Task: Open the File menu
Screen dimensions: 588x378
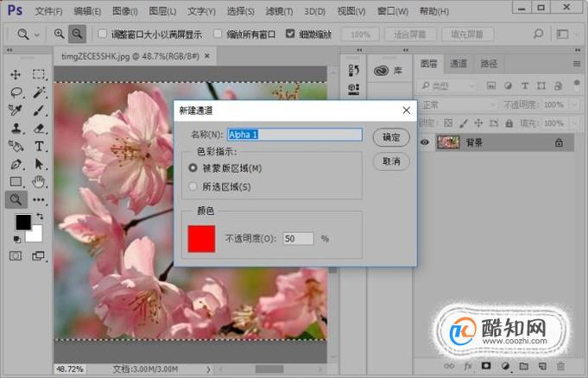Action: 48,11
